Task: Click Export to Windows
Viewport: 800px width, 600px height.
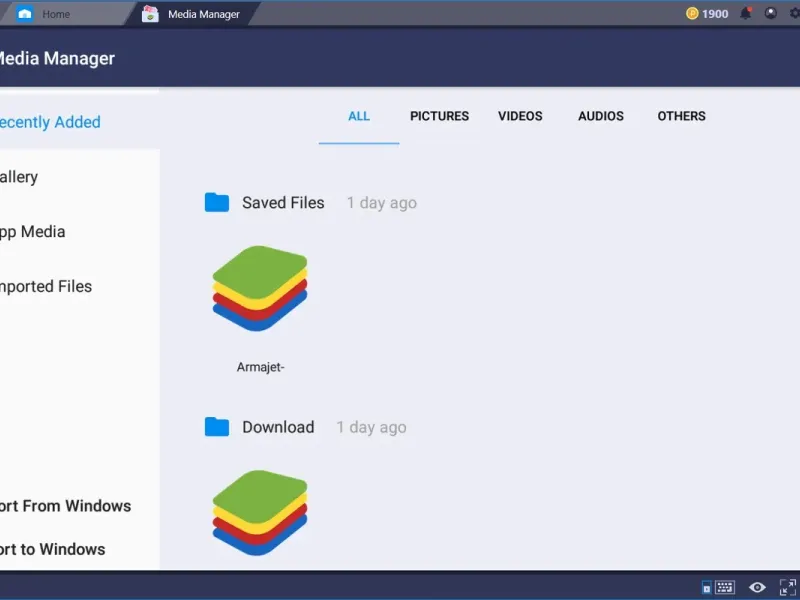Action: 53,549
